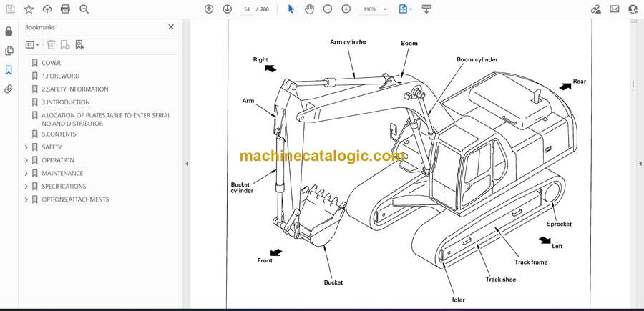
Task: Bookmark file with star icon
Action: click(29, 9)
